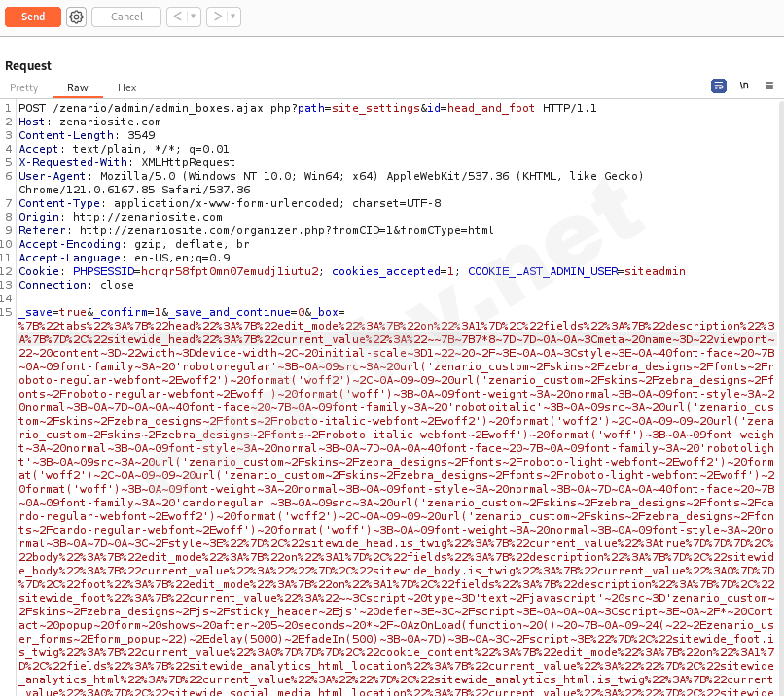
Task: Click the orange Send button
Action: [33, 17]
